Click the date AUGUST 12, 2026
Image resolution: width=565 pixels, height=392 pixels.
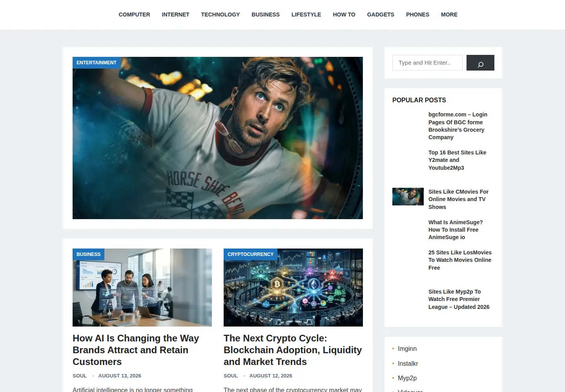coord(271,376)
